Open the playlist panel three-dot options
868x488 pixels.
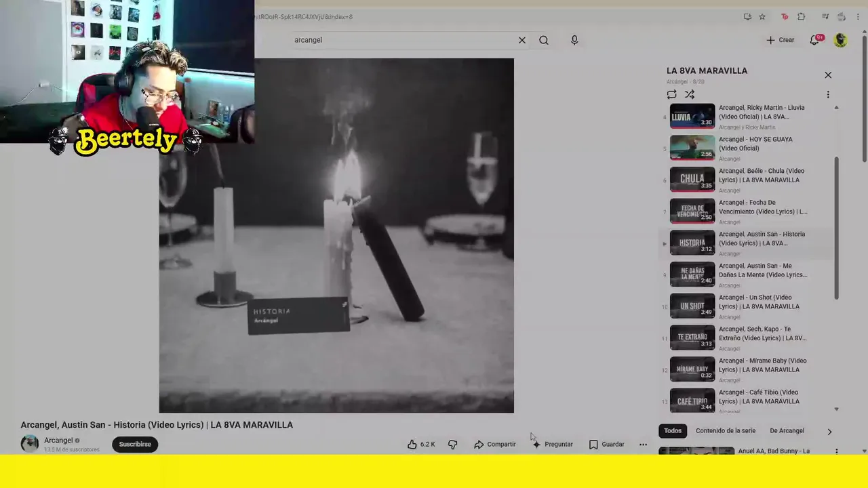click(x=828, y=94)
